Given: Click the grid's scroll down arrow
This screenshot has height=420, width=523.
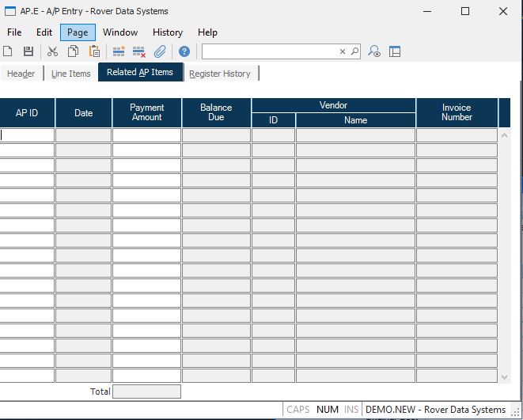Looking at the screenshot, I should [505, 377].
